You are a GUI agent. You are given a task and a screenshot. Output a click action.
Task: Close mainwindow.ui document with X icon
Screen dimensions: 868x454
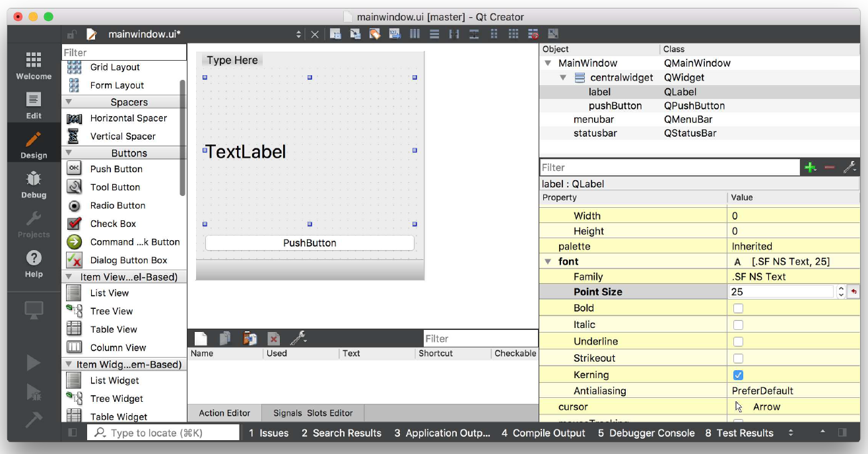(315, 34)
